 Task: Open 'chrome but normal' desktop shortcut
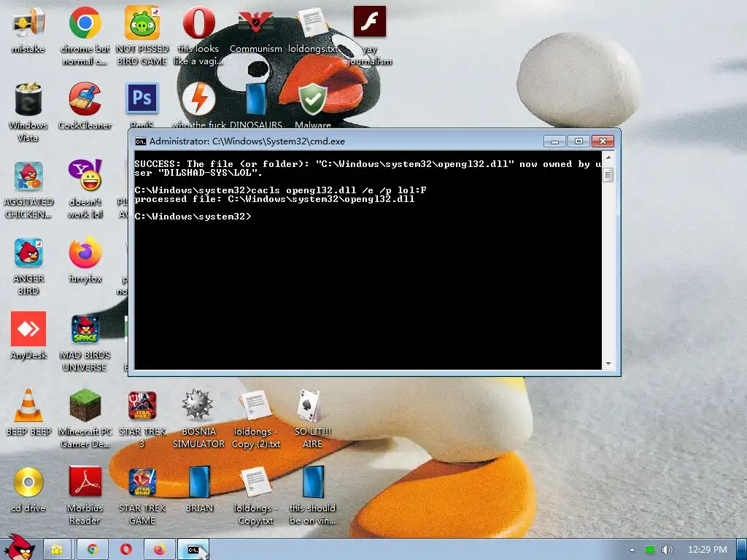pos(85,23)
